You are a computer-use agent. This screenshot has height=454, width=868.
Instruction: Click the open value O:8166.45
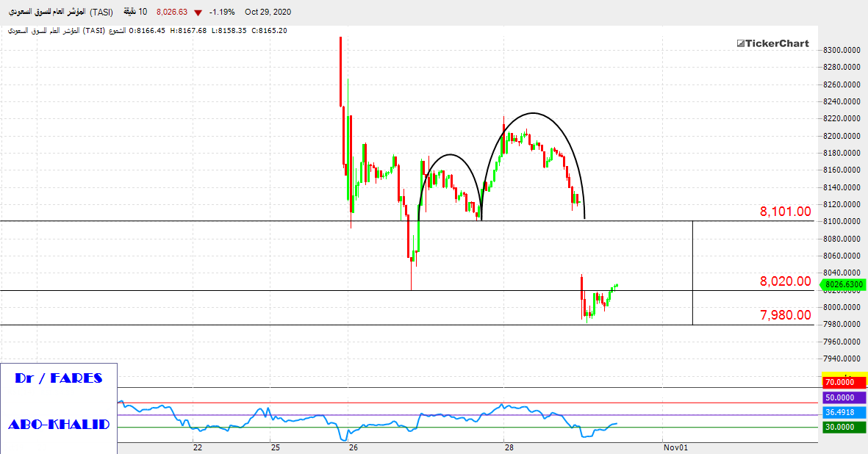pyautogui.click(x=147, y=31)
